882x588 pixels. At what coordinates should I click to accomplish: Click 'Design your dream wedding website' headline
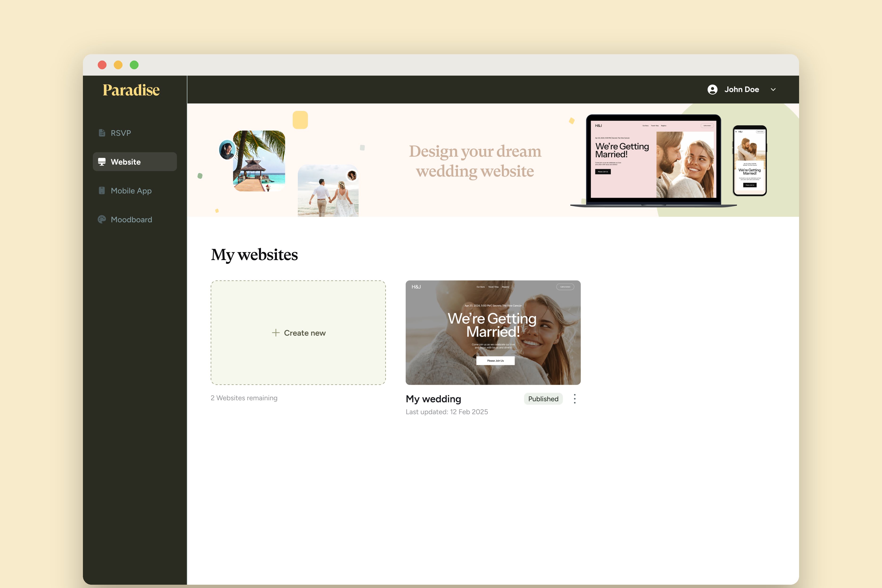475,161
